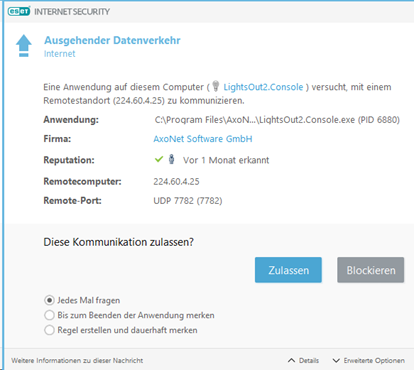
Task: Click the INTERNET SECURITY title text
Action: [72, 12]
